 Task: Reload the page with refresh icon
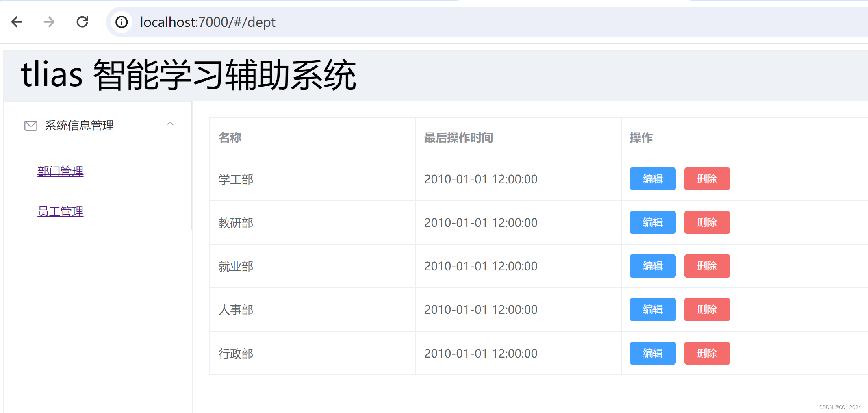82,22
